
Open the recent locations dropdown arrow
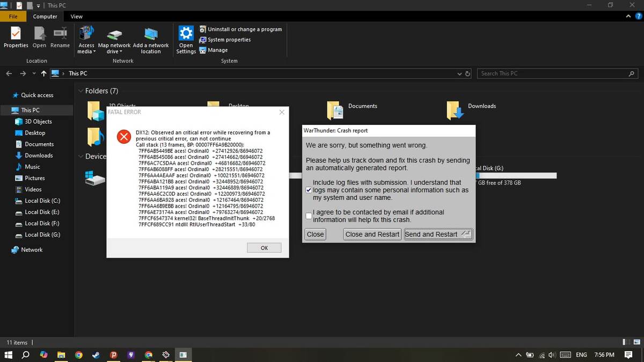tap(34, 73)
